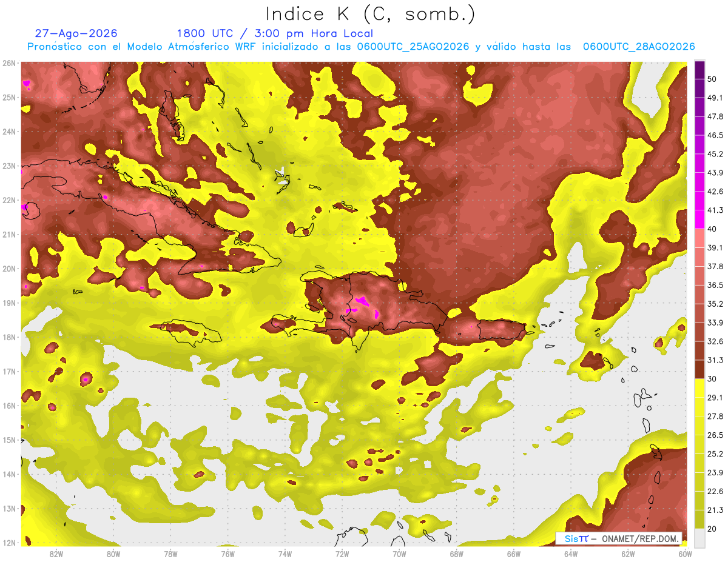Select the light gray swatch below 20
728x562 pixels.
699,538
